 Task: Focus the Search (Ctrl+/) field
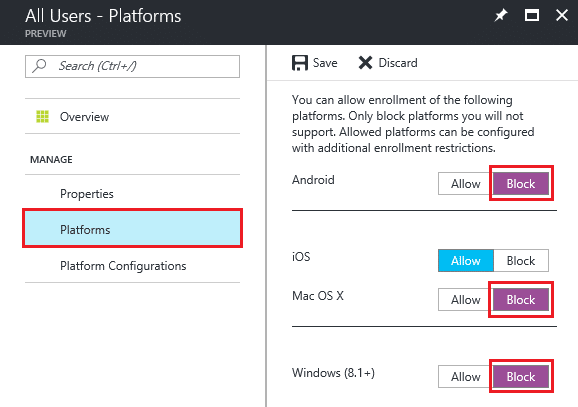coord(132,66)
